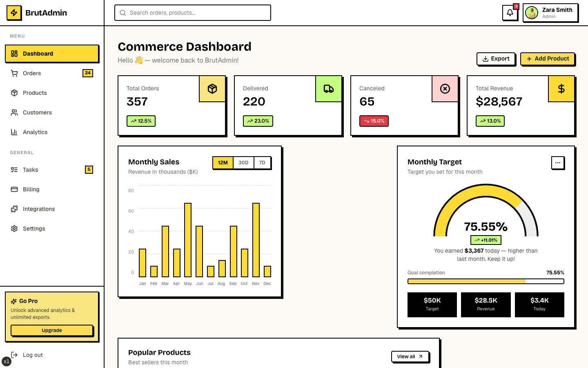
Task: Open Dashboard in the sidebar menu
Action: pyautogui.click(x=52, y=54)
